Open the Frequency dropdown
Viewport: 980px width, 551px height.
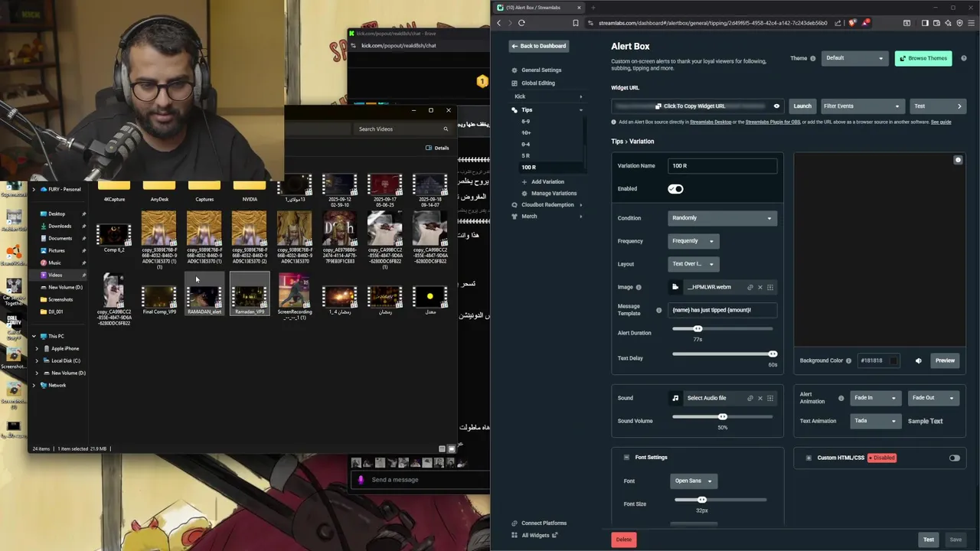click(693, 241)
